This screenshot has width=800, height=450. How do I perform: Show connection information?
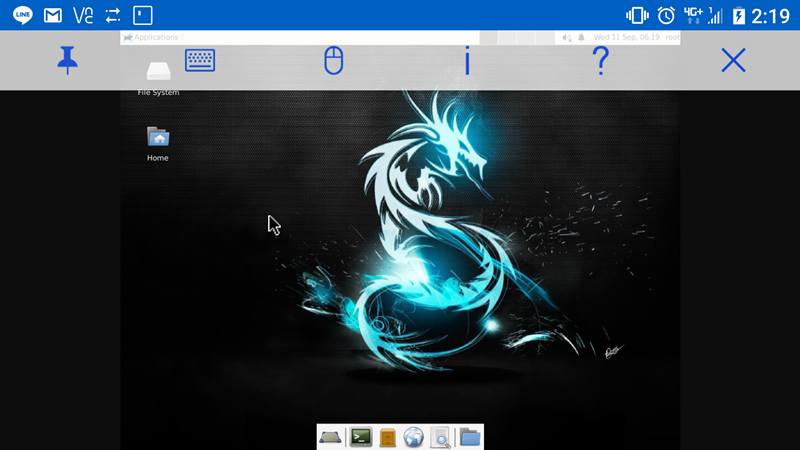pos(467,60)
